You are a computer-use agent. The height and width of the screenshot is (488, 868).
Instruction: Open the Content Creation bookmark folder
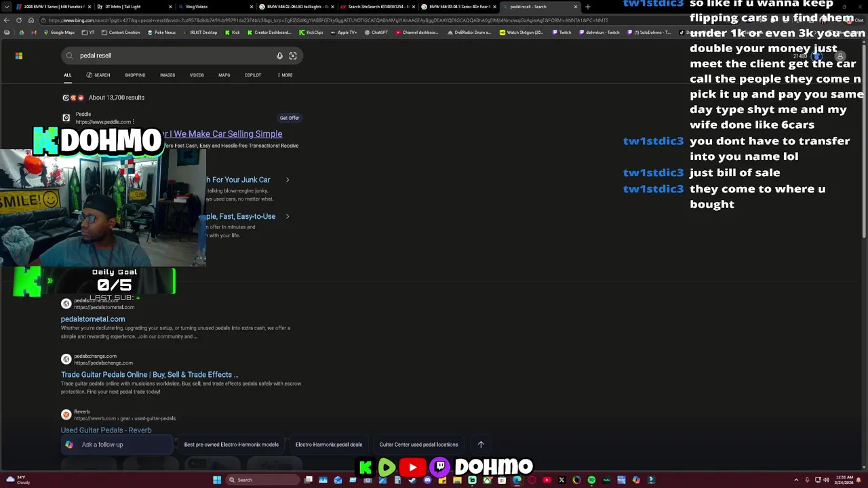(121, 33)
